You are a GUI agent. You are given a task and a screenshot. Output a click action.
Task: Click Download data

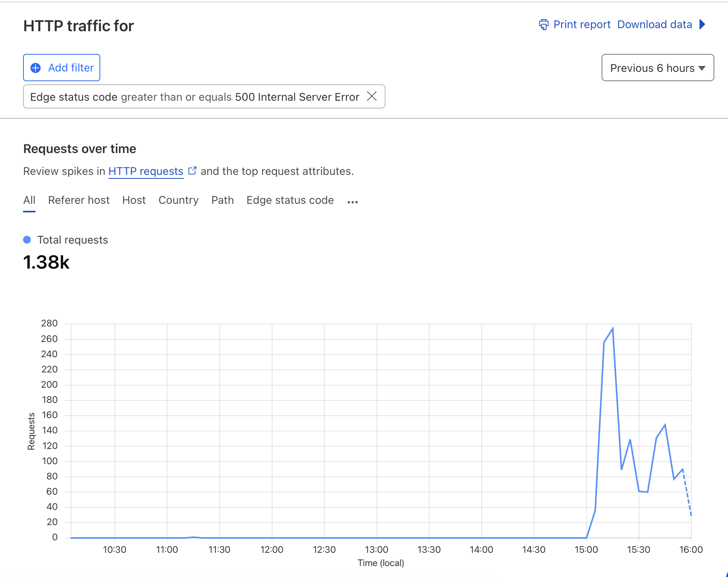tap(654, 25)
